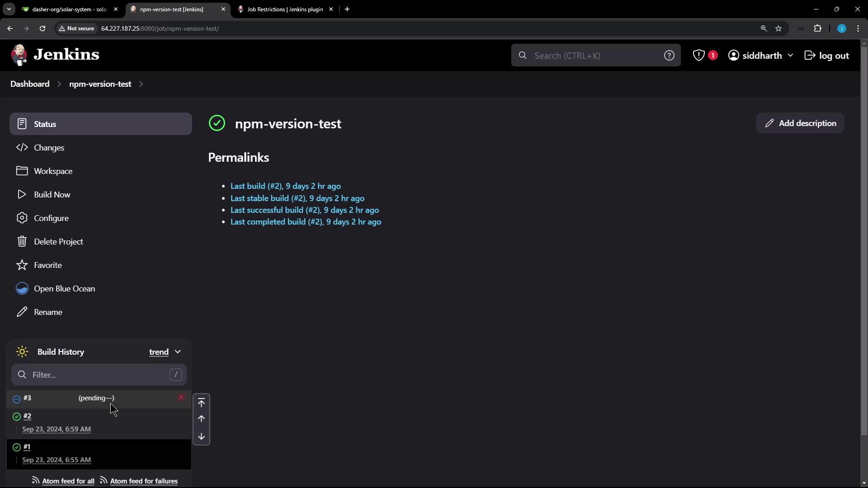Open the Atom feed for failures
Viewport: 868px width, 488px height.
[x=144, y=481]
